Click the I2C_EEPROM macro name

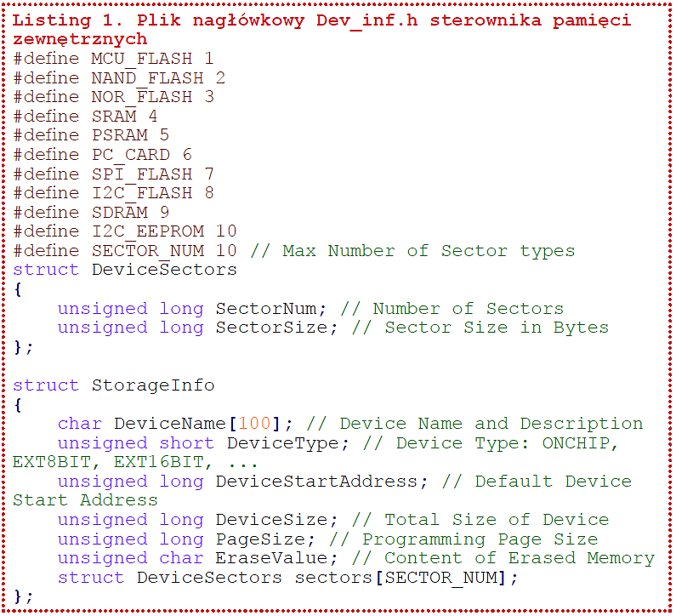pos(147,231)
